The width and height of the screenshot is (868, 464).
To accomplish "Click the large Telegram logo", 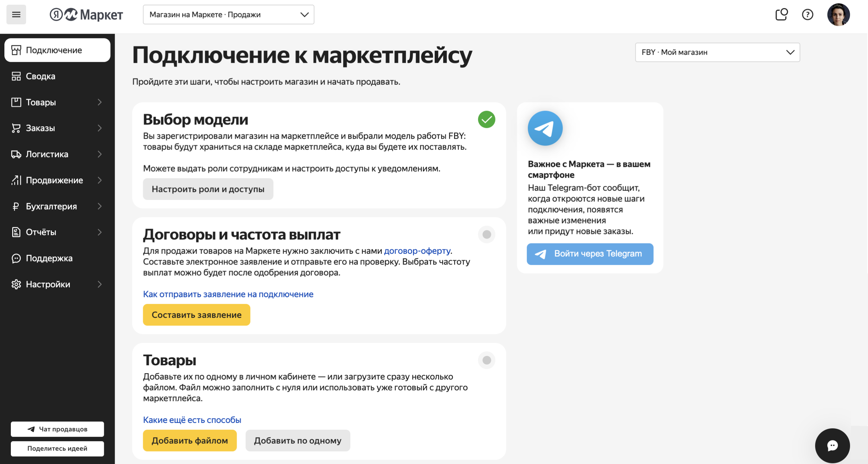I will point(545,128).
